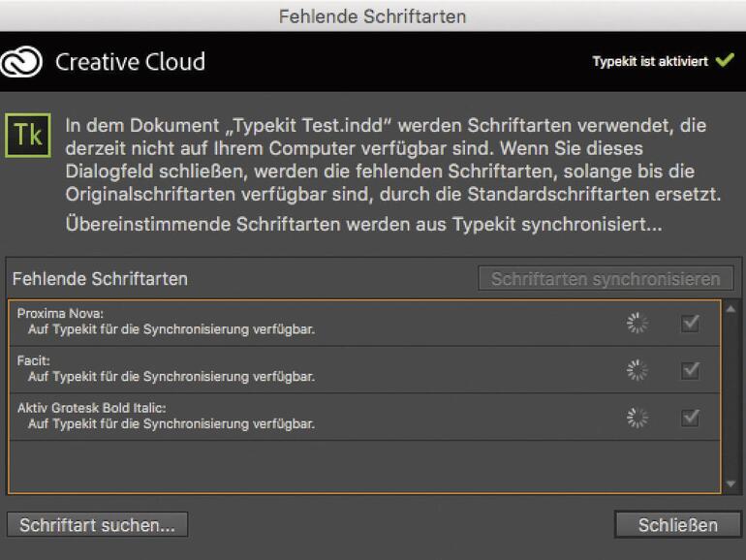Image resolution: width=746 pixels, height=560 pixels.
Task: Toggle the Proxima Nova checkbox
Action: [x=691, y=323]
